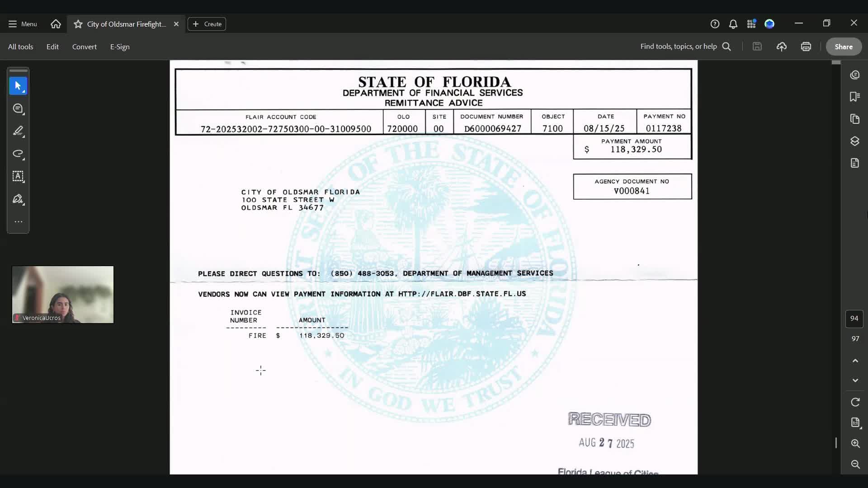Viewport: 868px width, 488px height.
Task: Select the Highlight pen tool
Action: click(x=18, y=131)
